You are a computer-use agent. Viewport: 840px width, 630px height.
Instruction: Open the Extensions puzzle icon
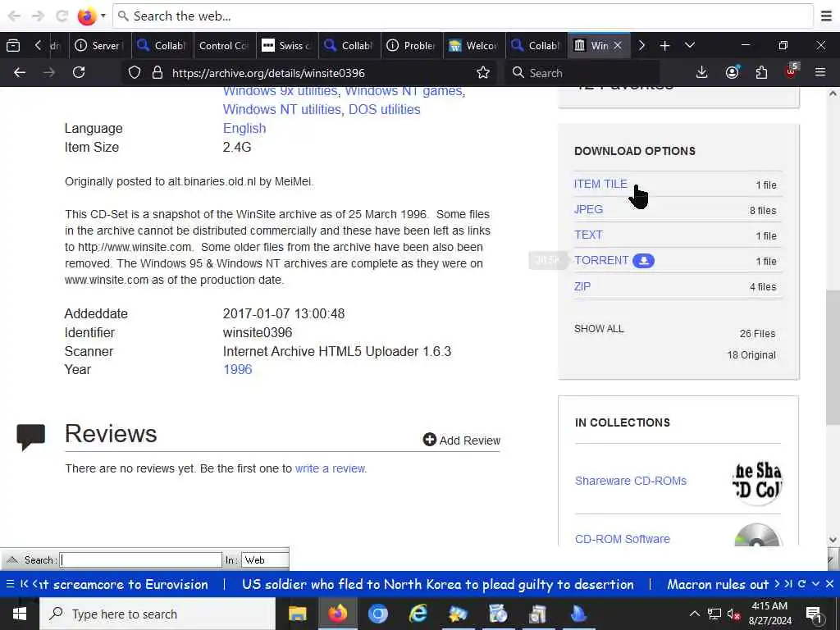click(761, 72)
